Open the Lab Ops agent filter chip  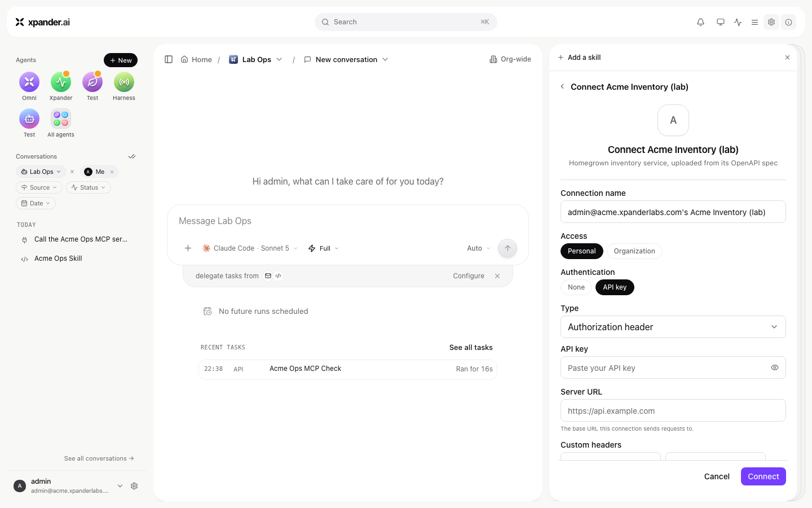click(41, 172)
